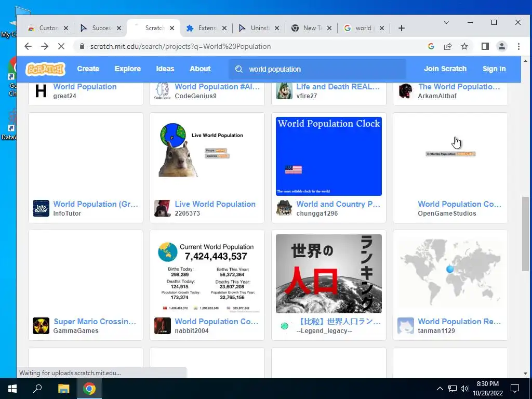This screenshot has width=532, height=399.
Task: Click the browser address bar URL
Action: (x=180, y=46)
